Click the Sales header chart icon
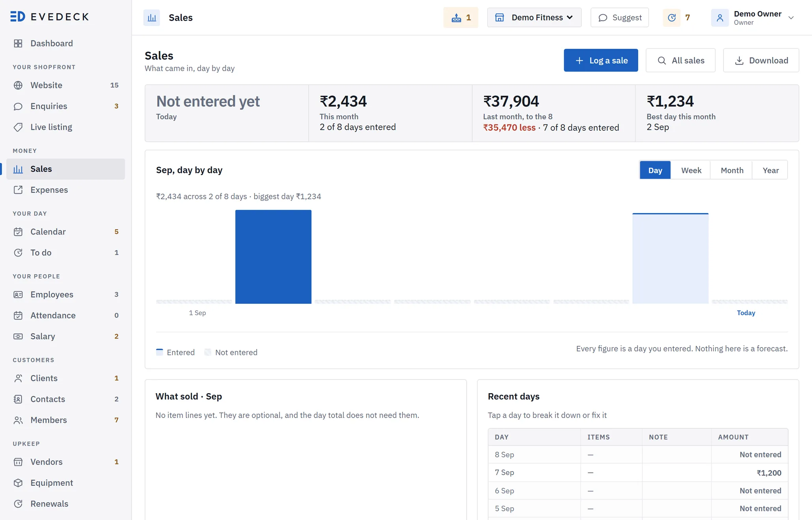Viewport: 812px width, 520px height. click(152, 18)
